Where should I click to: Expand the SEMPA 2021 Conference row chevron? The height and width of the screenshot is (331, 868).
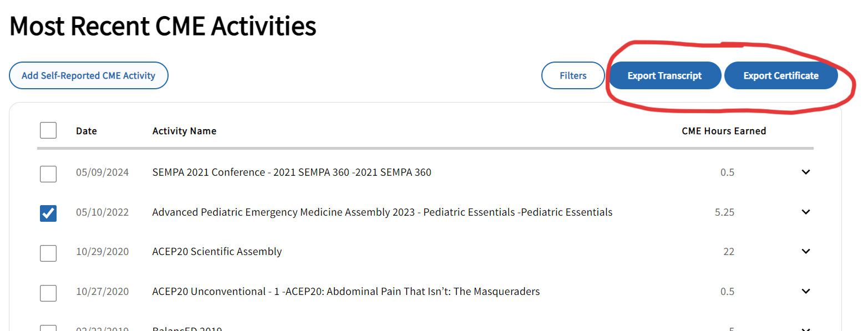(x=806, y=172)
